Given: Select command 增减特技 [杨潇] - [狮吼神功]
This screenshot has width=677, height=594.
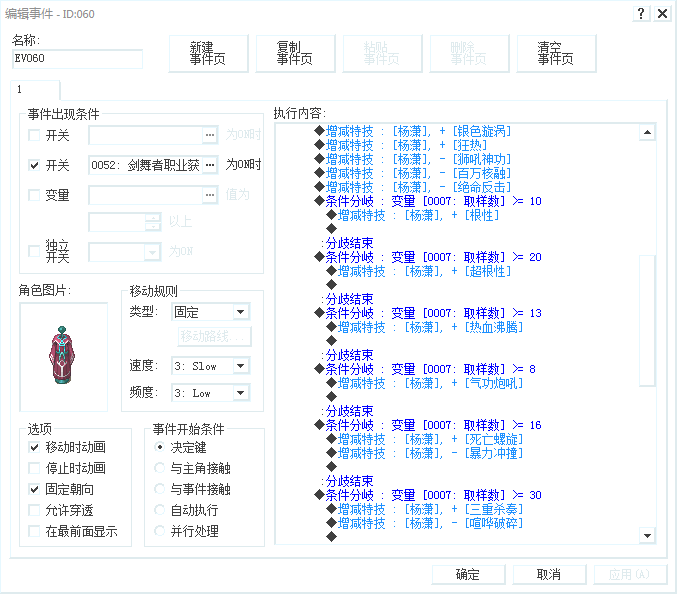Looking at the screenshot, I should click(x=413, y=159).
